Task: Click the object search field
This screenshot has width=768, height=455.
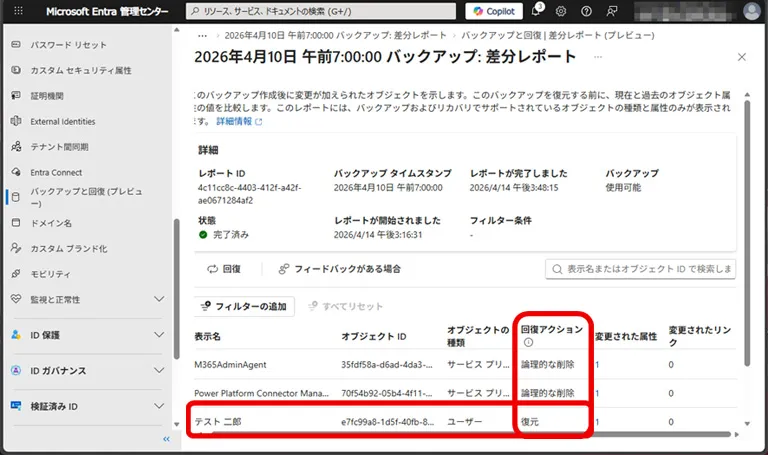Action: [641, 269]
